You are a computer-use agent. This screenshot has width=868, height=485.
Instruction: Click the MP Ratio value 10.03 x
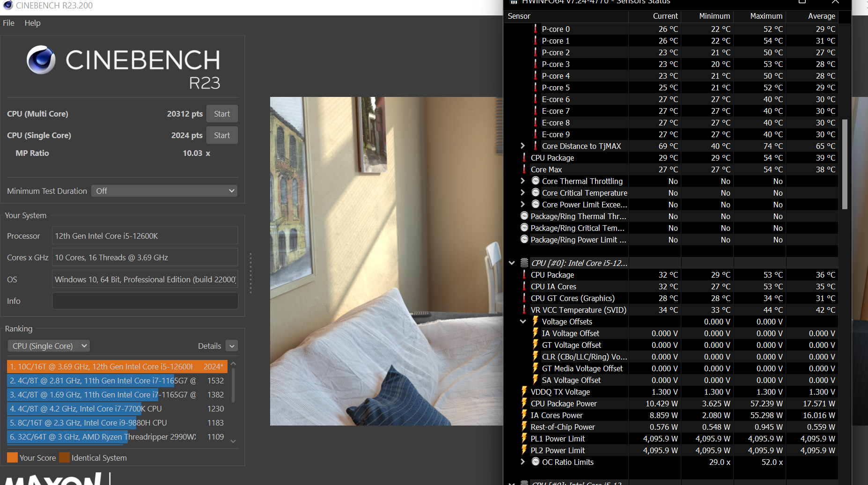pos(196,153)
